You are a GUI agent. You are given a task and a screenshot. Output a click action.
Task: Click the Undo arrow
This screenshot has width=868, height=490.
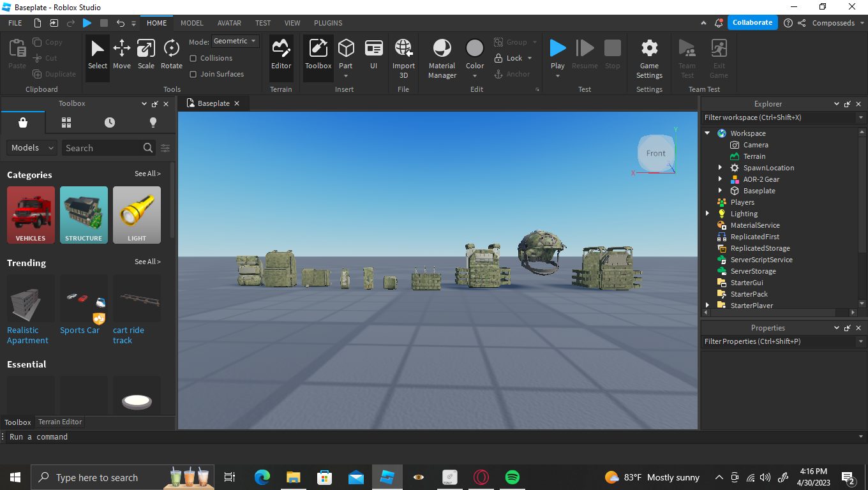[121, 23]
